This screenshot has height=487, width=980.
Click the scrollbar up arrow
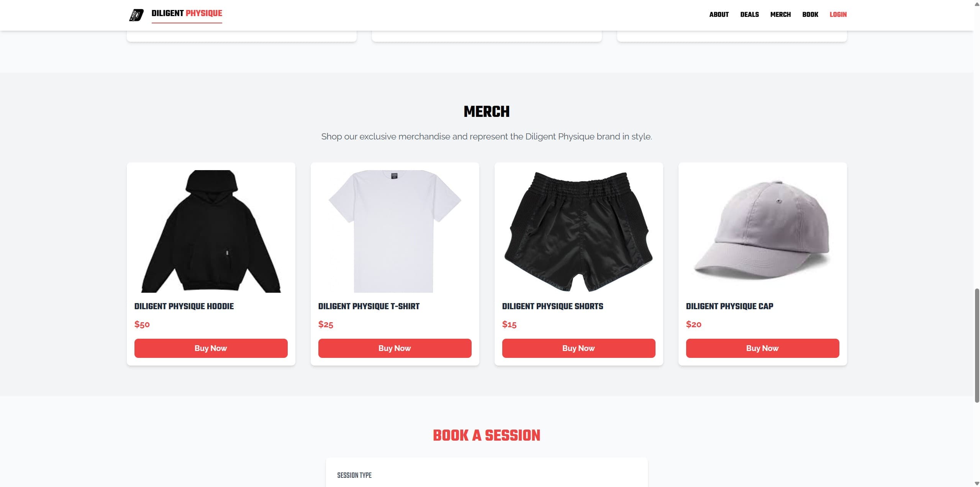pos(977,4)
